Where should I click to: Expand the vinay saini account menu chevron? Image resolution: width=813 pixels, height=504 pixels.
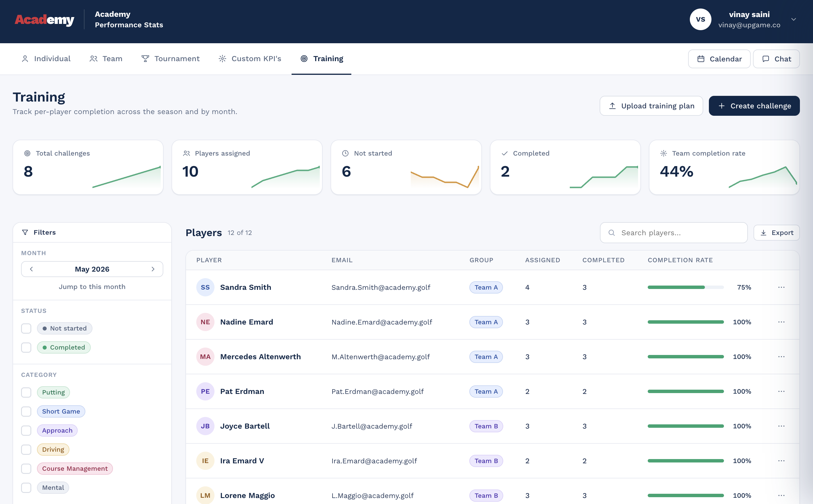point(794,19)
